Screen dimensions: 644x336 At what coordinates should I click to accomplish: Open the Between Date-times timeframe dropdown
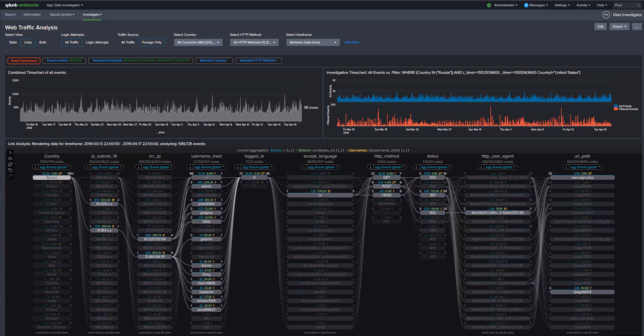point(313,42)
